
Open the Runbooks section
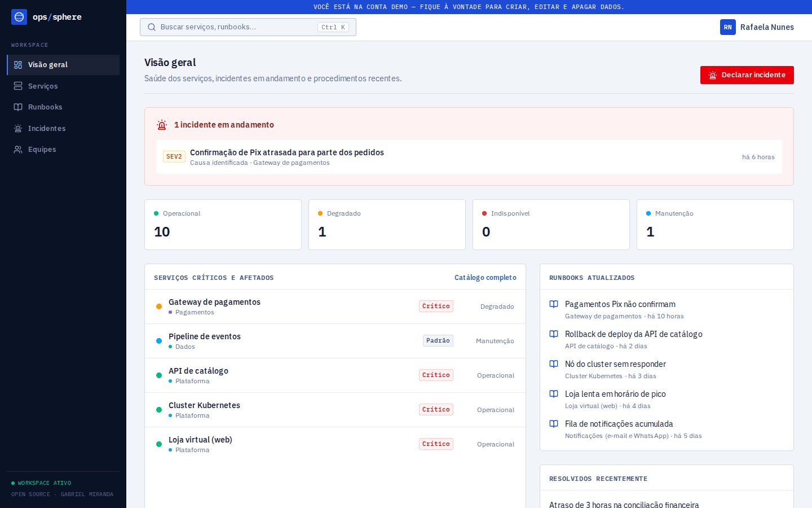click(63, 107)
